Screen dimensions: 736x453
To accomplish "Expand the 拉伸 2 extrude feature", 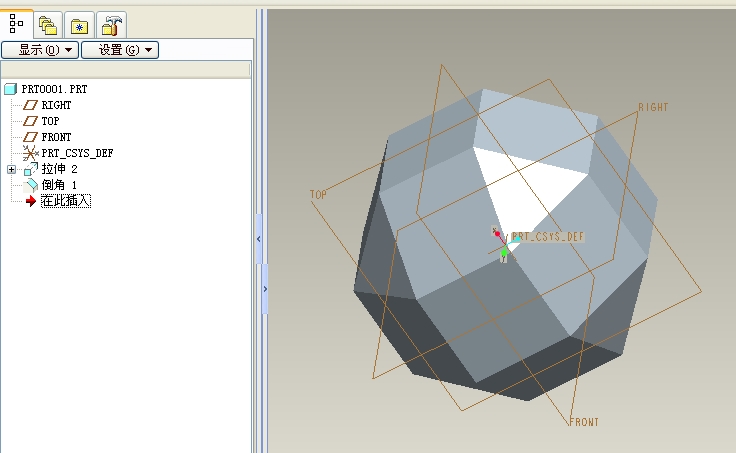I will (11, 169).
